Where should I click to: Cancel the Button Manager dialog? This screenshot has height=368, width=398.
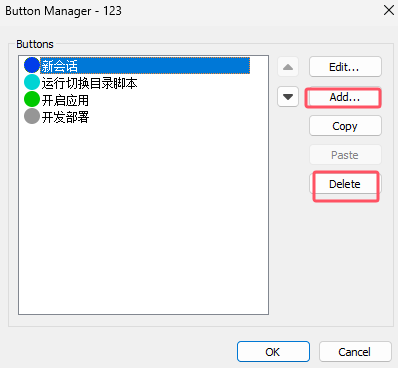355,352
